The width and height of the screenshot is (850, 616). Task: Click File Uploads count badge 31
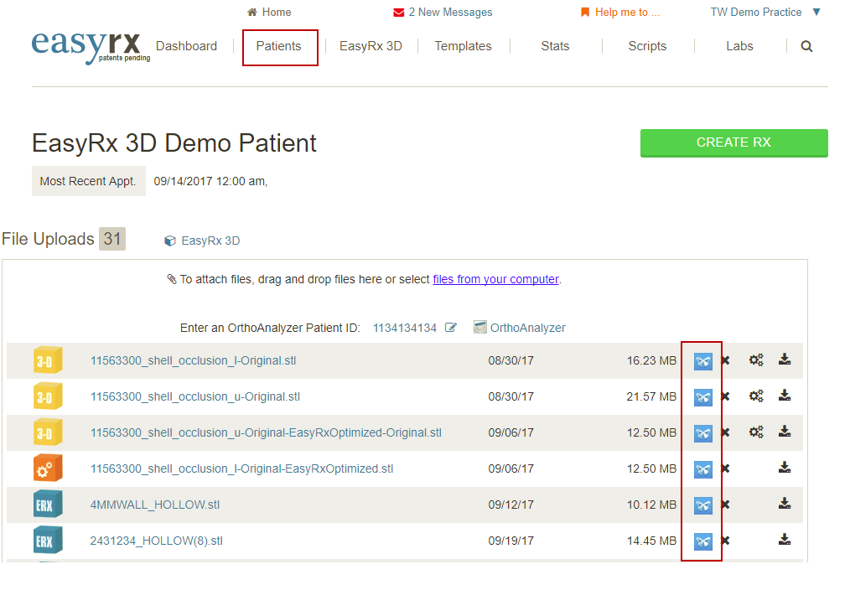coord(112,239)
